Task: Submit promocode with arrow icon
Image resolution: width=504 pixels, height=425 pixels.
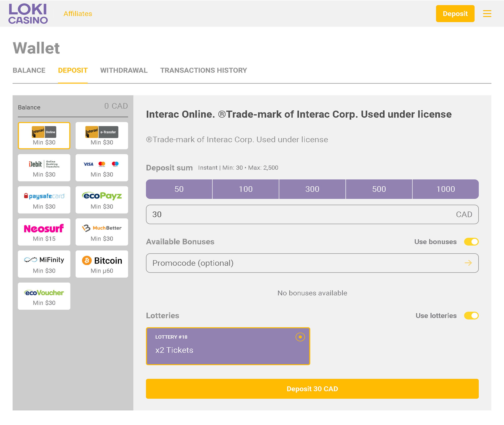Action: coord(468,263)
